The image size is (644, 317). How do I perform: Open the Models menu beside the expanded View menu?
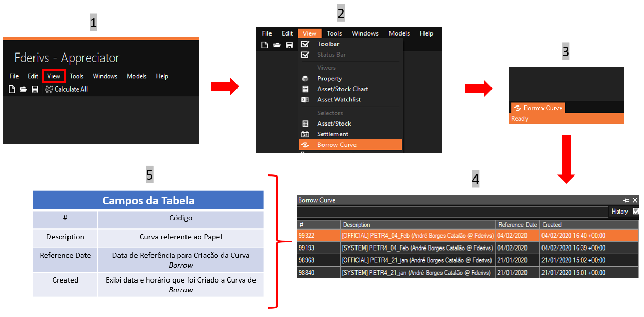(399, 33)
